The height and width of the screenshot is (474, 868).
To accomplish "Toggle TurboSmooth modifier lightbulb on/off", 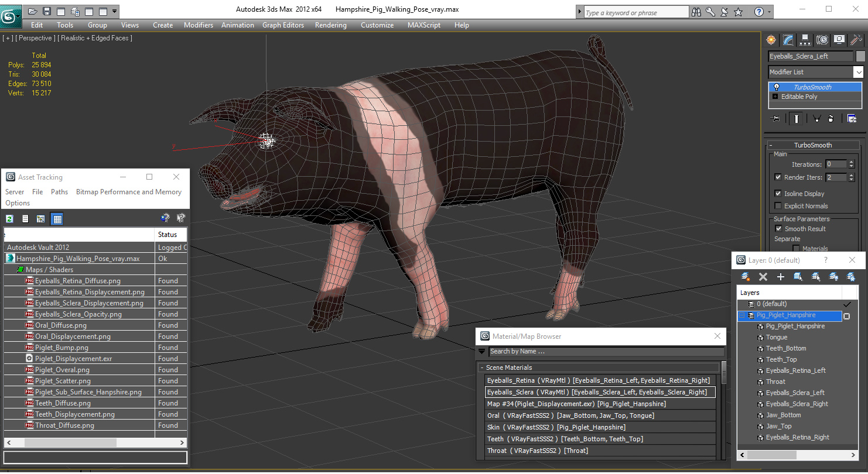I will 777,87.
